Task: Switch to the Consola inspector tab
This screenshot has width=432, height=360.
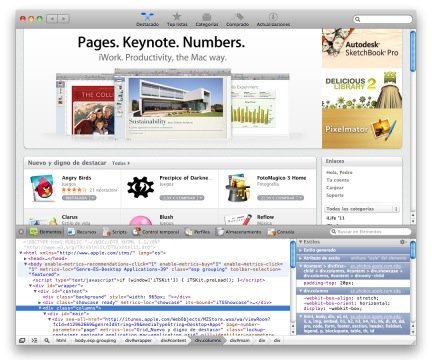Action: click(x=281, y=232)
